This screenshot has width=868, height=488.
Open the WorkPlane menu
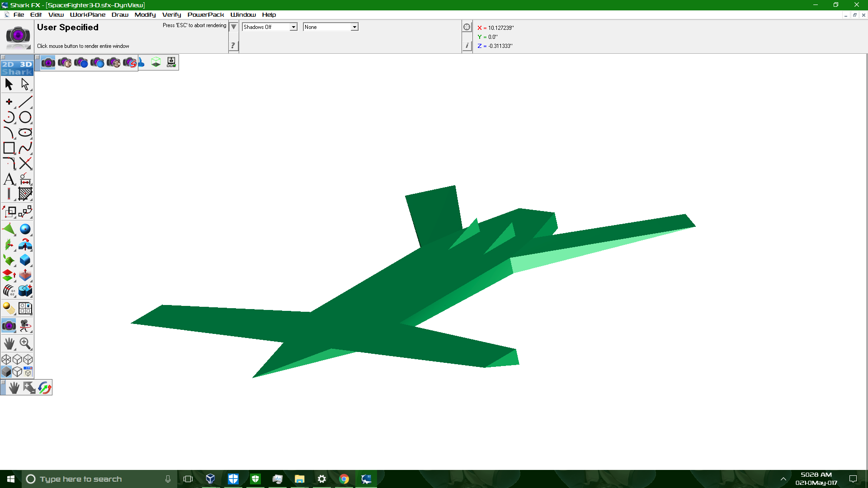tap(87, 14)
